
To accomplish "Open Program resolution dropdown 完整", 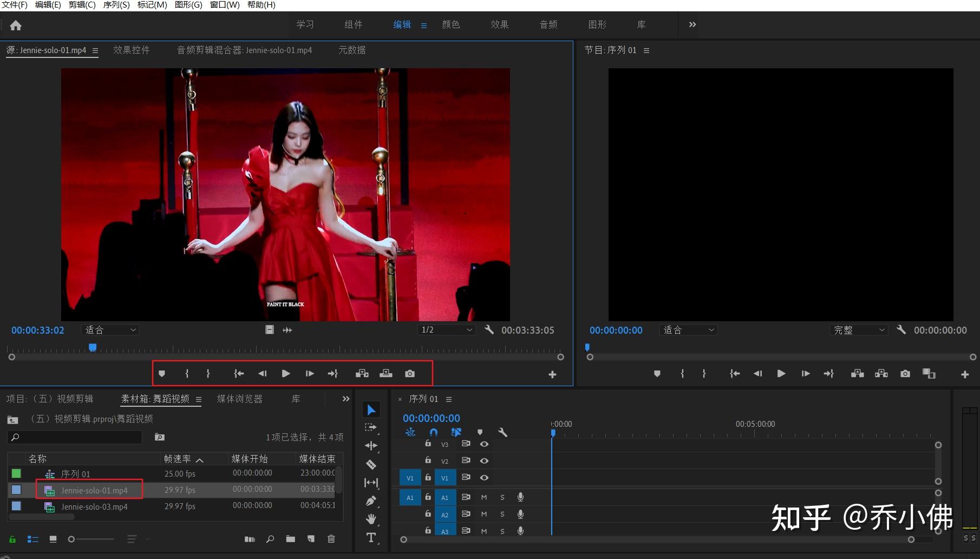I will (859, 330).
